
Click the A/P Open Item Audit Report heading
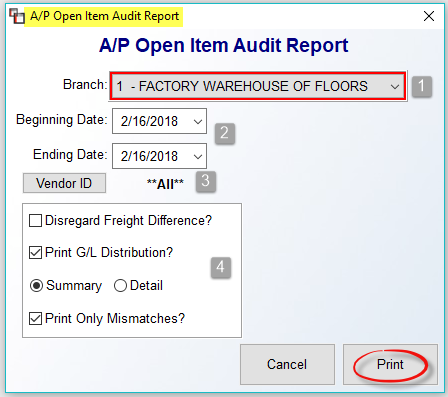(x=224, y=45)
